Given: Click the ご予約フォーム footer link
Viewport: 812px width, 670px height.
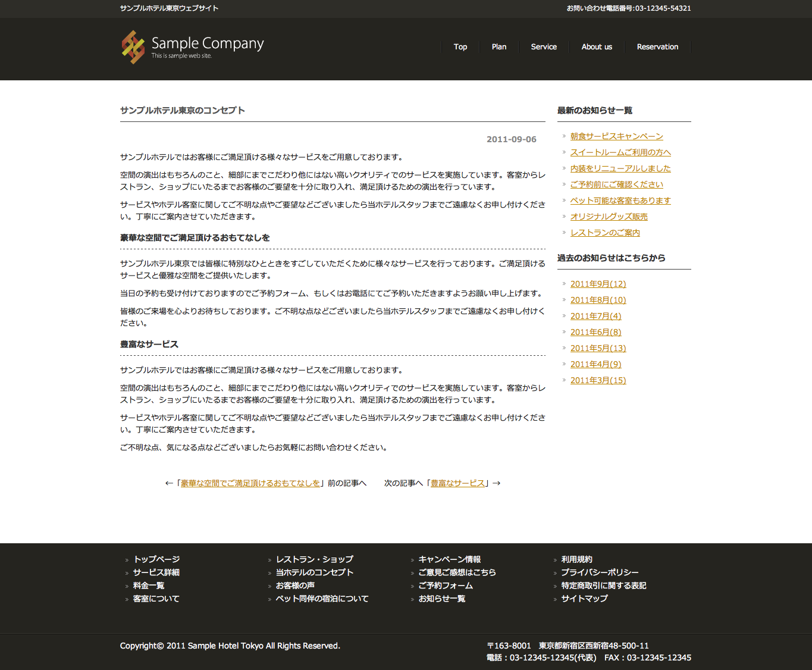Looking at the screenshot, I should click(446, 586).
